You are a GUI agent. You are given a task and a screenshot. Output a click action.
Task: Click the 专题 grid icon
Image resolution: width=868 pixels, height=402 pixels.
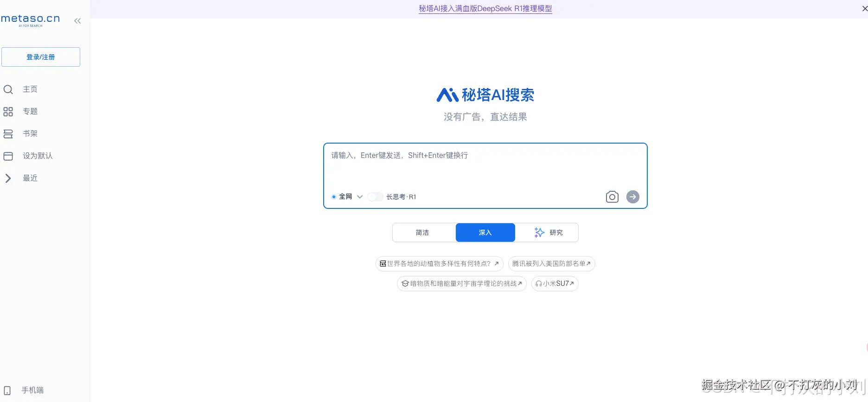click(8, 112)
